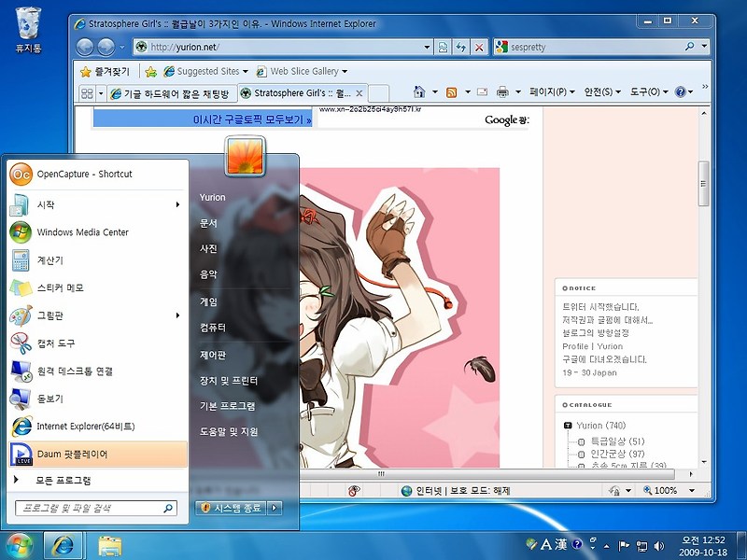This screenshot has width=747, height=560.
Task: Start 원격 데스크톱 연결
Action: [98, 371]
